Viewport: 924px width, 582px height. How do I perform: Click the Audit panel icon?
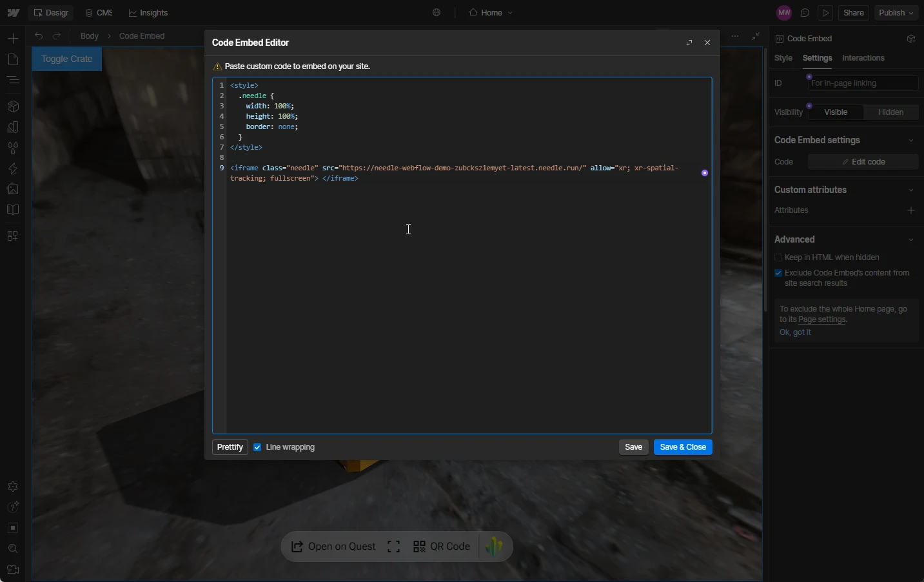pyautogui.click(x=13, y=528)
